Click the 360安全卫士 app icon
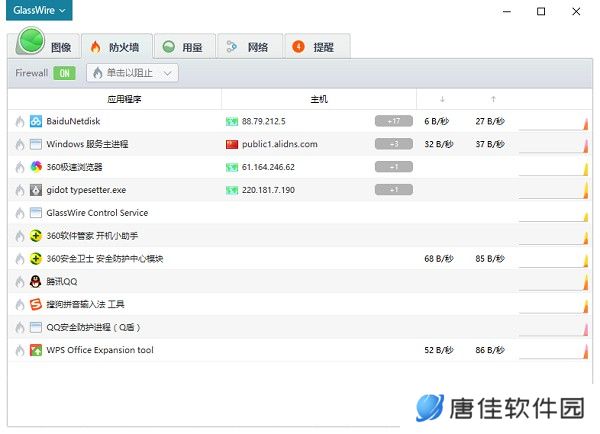Viewport: 600px width, 434px height. pyautogui.click(x=36, y=259)
